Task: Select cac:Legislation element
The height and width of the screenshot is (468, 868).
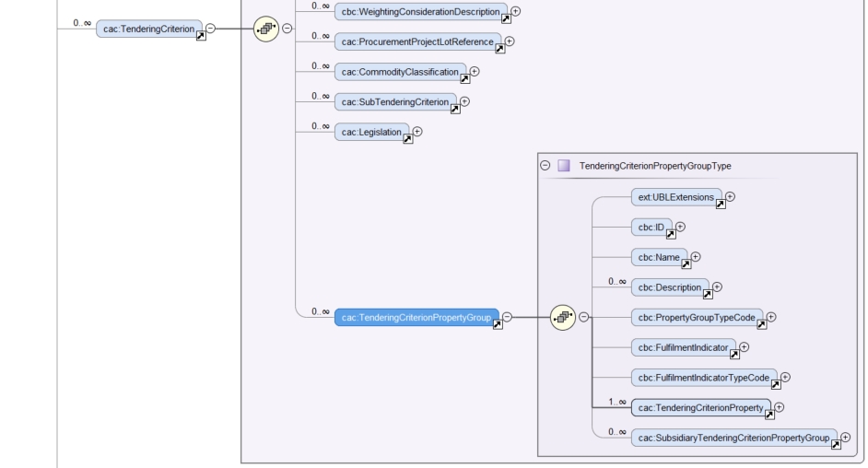Action: click(x=371, y=133)
